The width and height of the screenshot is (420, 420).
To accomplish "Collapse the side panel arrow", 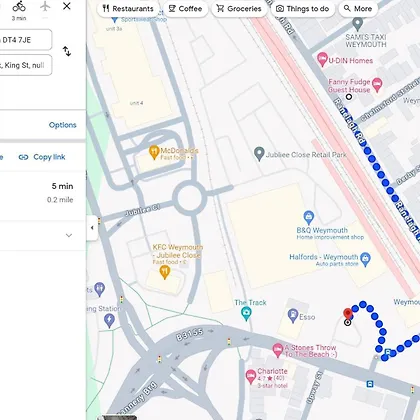I will pyautogui.click(x=92, y=228).
